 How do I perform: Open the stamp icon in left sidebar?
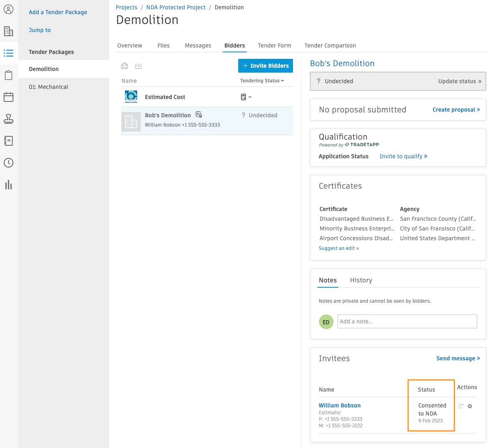tap(9, 119)
